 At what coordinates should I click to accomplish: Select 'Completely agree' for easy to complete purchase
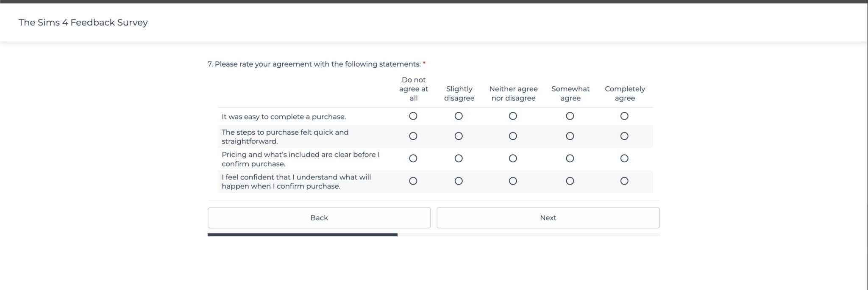[624, 116]
